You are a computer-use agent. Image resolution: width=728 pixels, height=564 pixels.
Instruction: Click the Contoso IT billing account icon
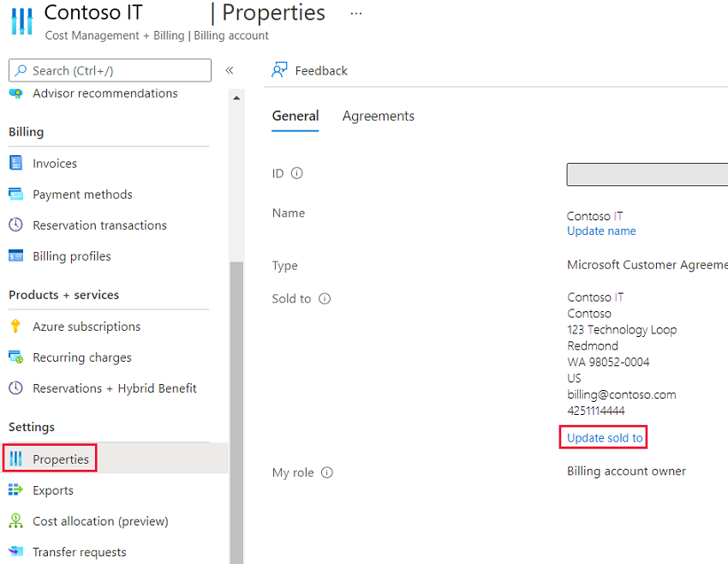coord(21,21)
